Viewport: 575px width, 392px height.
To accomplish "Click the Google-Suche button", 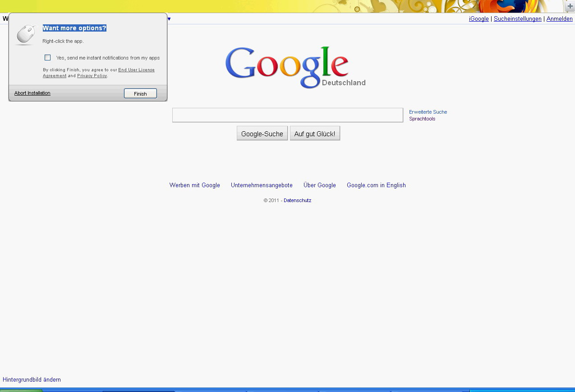I will [x=262, y=134].
